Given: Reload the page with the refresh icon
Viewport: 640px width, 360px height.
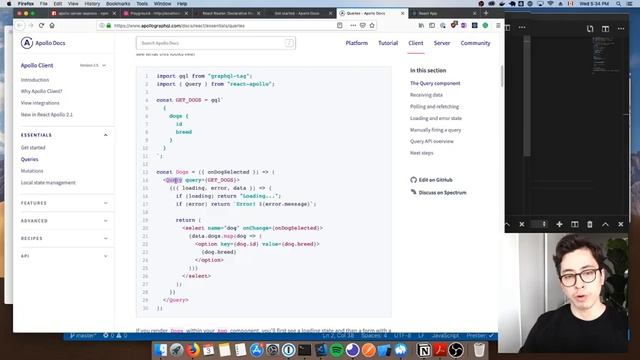Looking at the screenshot, I should [x=41, y=25].
